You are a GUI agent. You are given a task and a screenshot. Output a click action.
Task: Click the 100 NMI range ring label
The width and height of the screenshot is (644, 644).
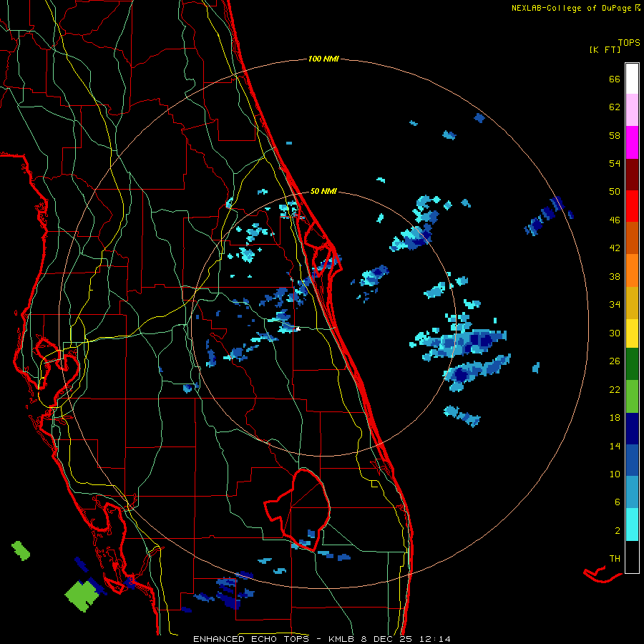pyautogui.click(x=323, y=59)
